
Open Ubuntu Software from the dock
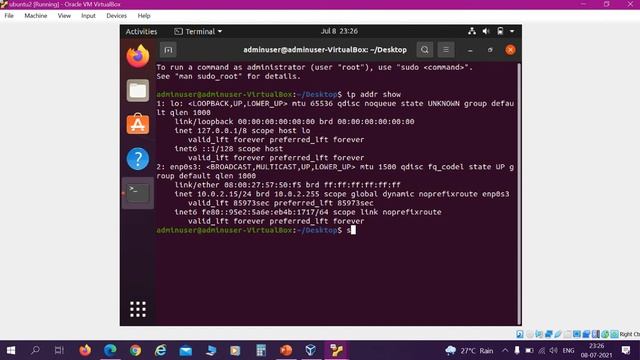(138, 124)
